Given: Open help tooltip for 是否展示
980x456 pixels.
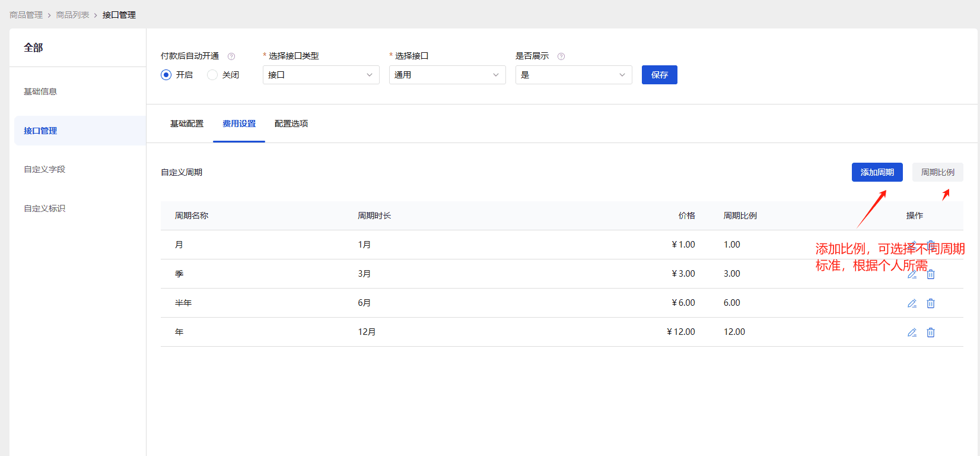Looking at the screenshot, I should click(561, 56).
